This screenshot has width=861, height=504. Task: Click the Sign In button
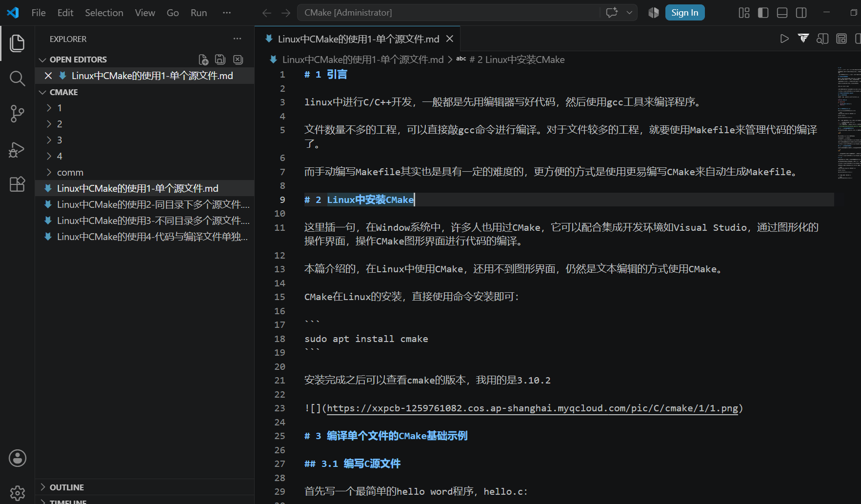pyautogui.click(x=684, y=13)
